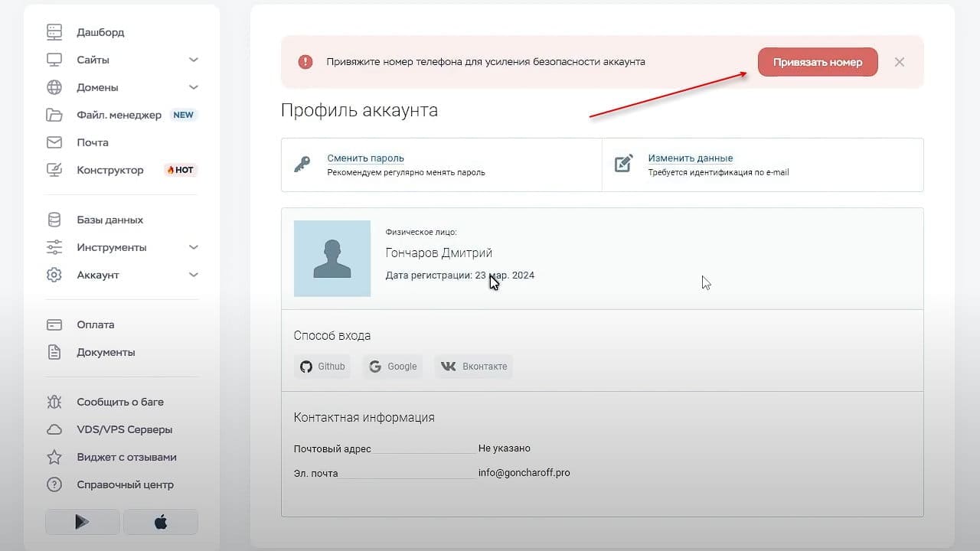Screen dimensions: 980x551
Task: Click the Домены globe icon
Action: pyautogui.click(x=54, y=87)
